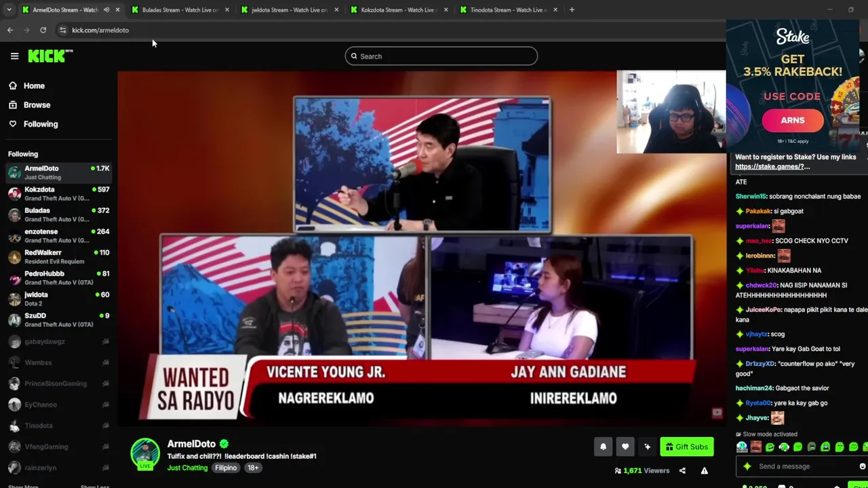Image resolution: width=868 pixels, height=488 pixels.
Task: Toggle the heart follow button
Action: click(x=625, y=447)
